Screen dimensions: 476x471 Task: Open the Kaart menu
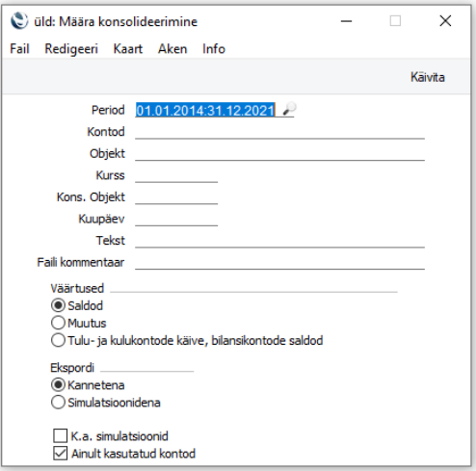(128, 49)
